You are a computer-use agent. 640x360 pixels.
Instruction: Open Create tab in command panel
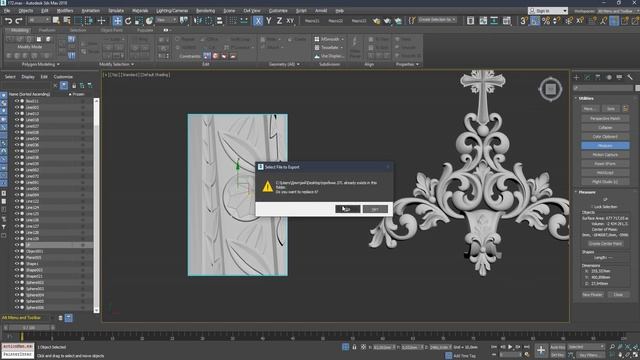point(576,77)
